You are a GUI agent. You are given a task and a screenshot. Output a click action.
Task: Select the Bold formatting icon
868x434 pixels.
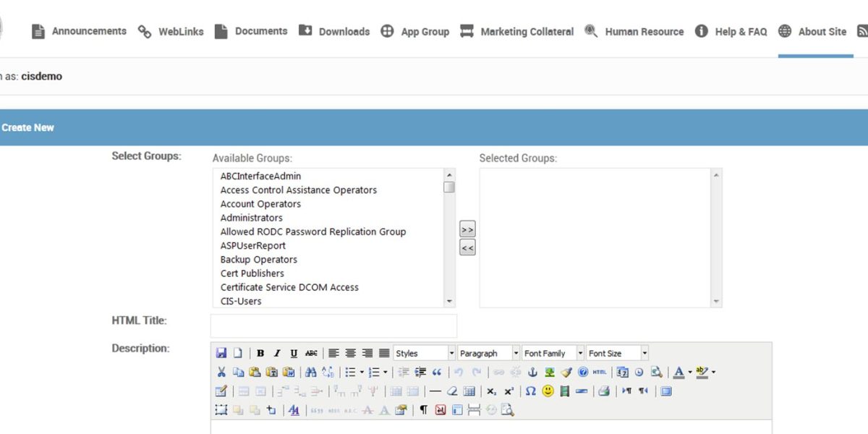pos(260,352)
